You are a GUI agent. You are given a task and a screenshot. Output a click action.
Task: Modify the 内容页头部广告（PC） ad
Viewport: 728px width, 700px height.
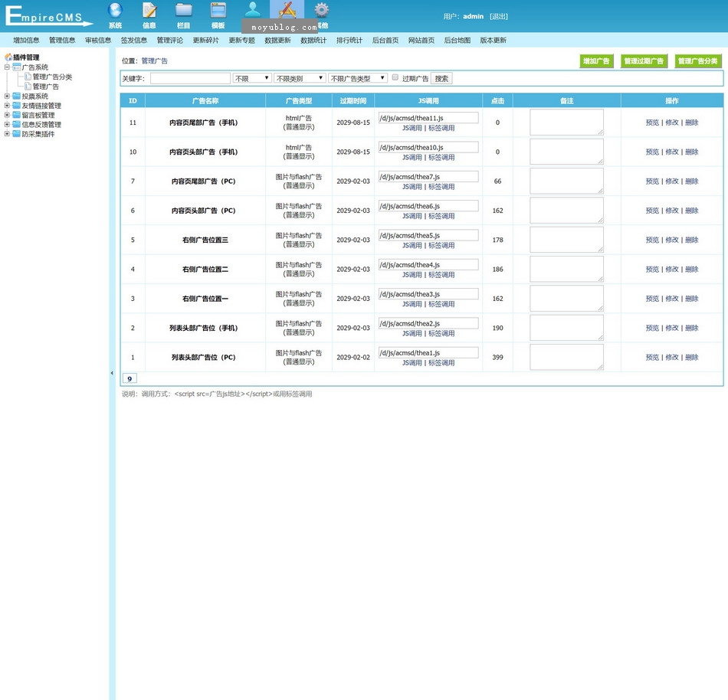(x=672, y=211)
